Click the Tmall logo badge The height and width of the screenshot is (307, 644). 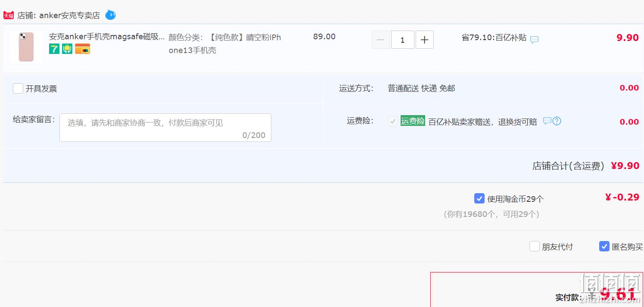coord(9,16)
